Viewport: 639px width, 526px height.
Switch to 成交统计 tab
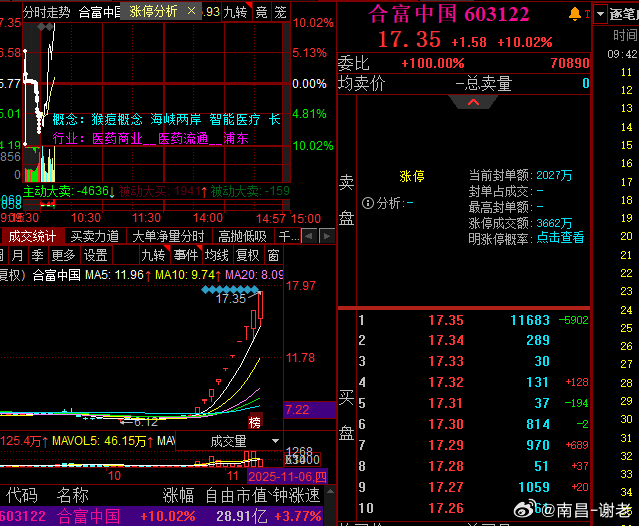32,236
